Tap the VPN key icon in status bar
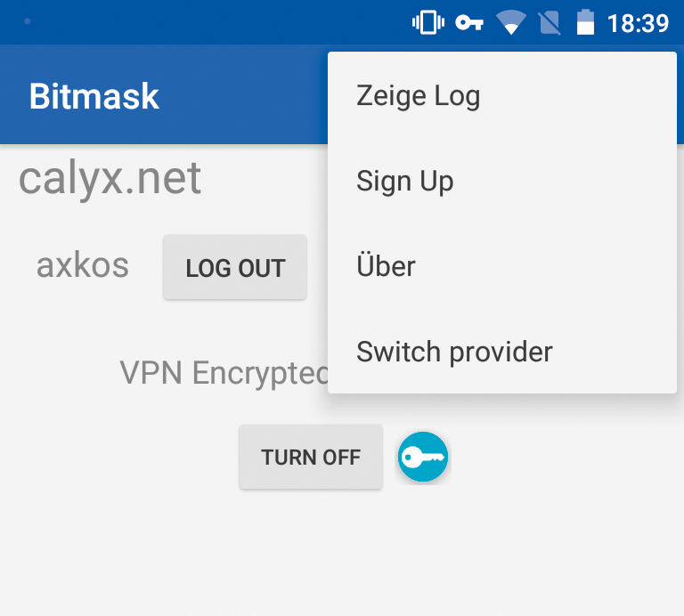This screenshot has width=684, height=616. point(469,23)
